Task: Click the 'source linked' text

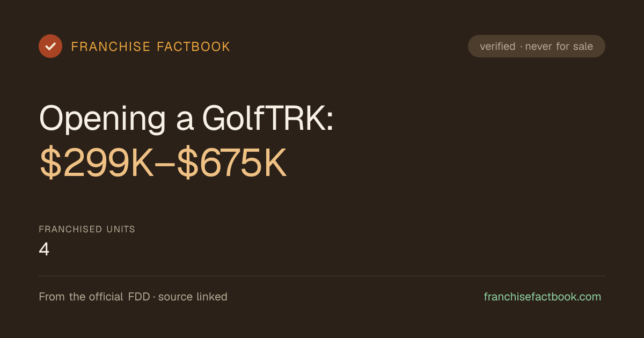Action: click(x=193, y=297)
